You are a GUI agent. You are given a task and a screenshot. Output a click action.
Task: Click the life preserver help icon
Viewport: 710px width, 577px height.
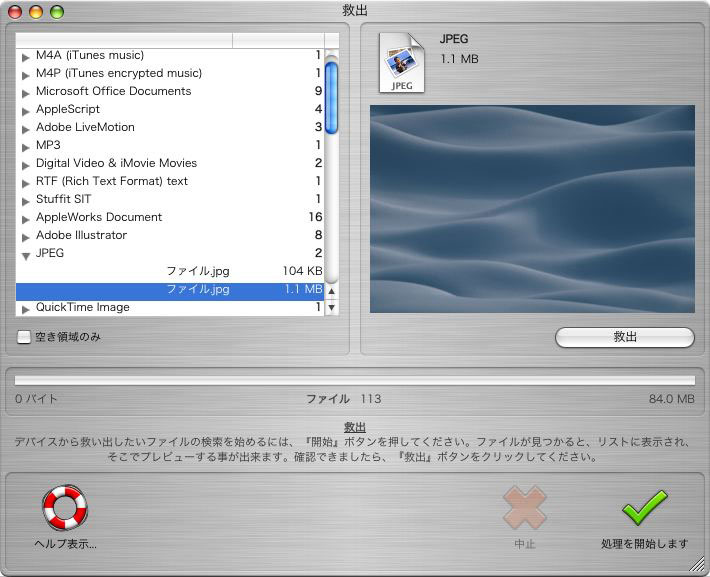pyautogui.click(x=65, y=508)
